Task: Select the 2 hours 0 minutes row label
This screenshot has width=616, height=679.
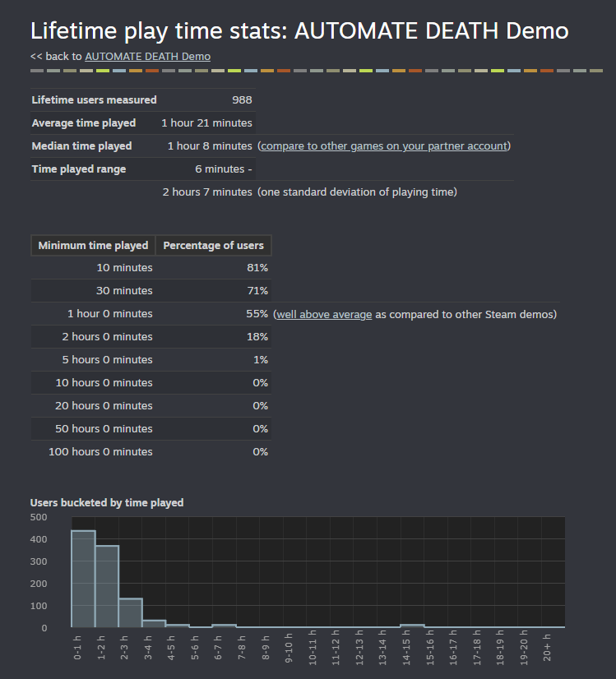Action: [x=107, y=336]
